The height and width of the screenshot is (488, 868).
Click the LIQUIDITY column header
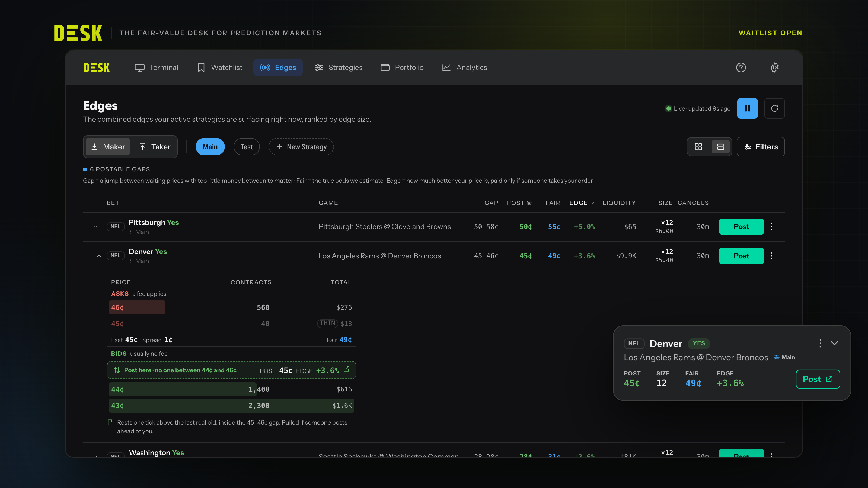click(619, 203)
